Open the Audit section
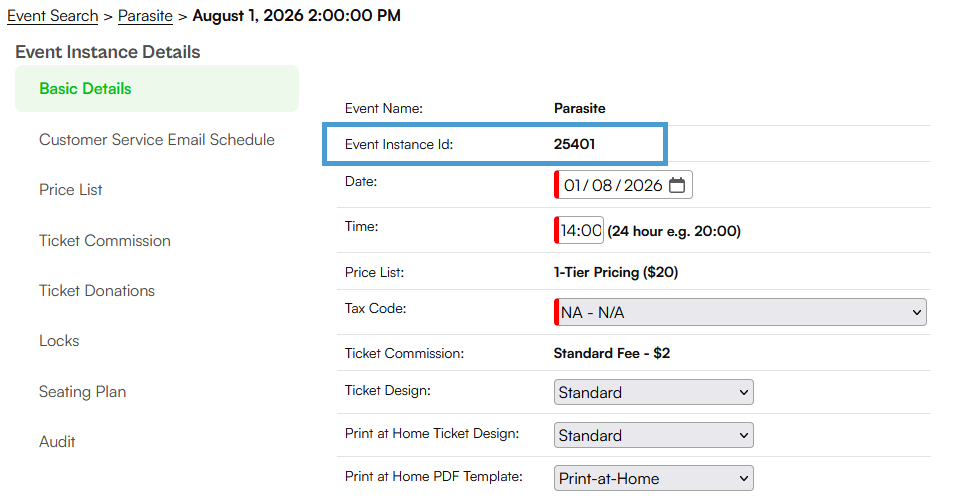 pyautogui.click(x=57, y=442)
